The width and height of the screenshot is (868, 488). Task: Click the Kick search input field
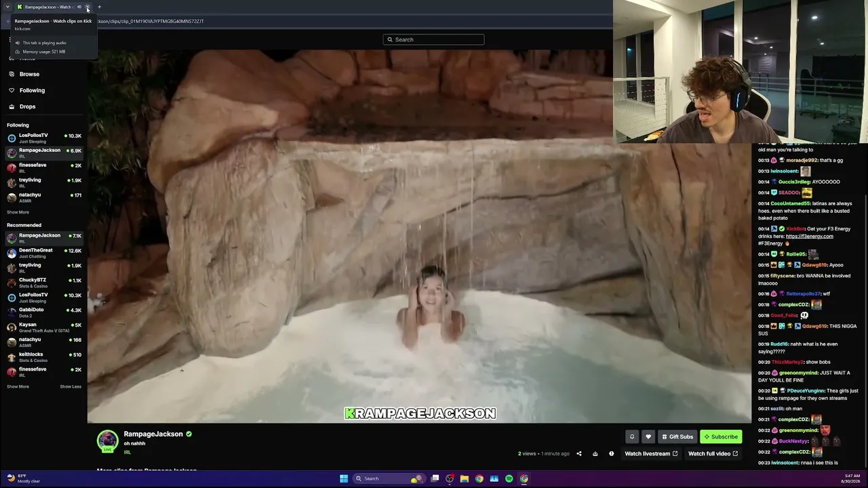(434, 39)
